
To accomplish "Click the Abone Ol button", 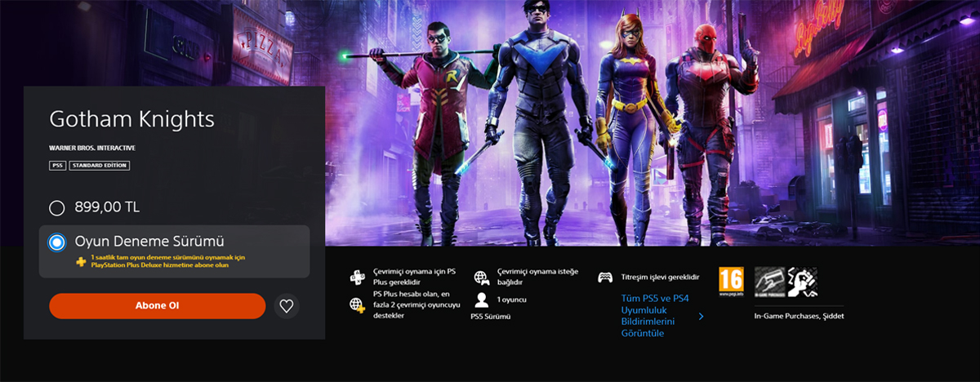I will tap(157, 305).
